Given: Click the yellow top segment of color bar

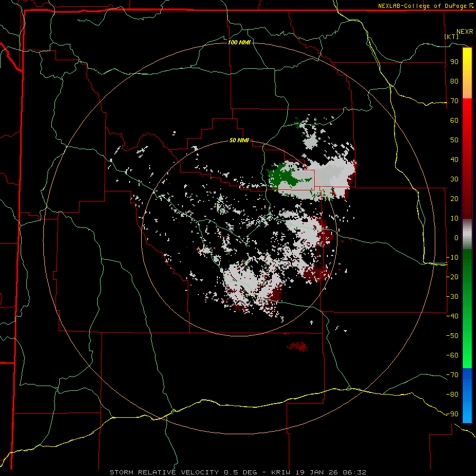Looking at the screenshot, I should pos(467,73).
